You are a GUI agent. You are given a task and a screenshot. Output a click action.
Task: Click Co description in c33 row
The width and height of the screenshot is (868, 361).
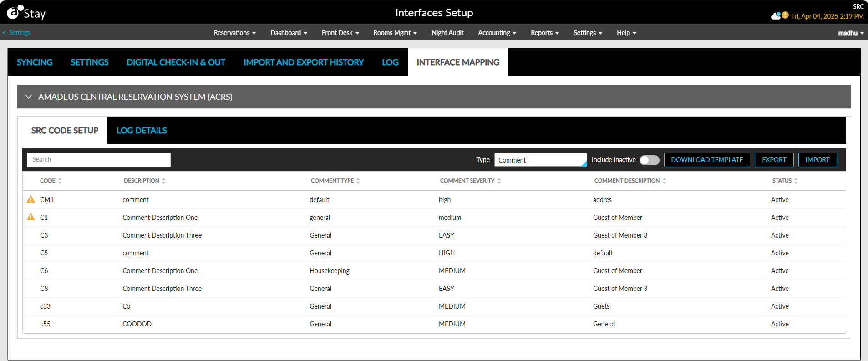126,306
